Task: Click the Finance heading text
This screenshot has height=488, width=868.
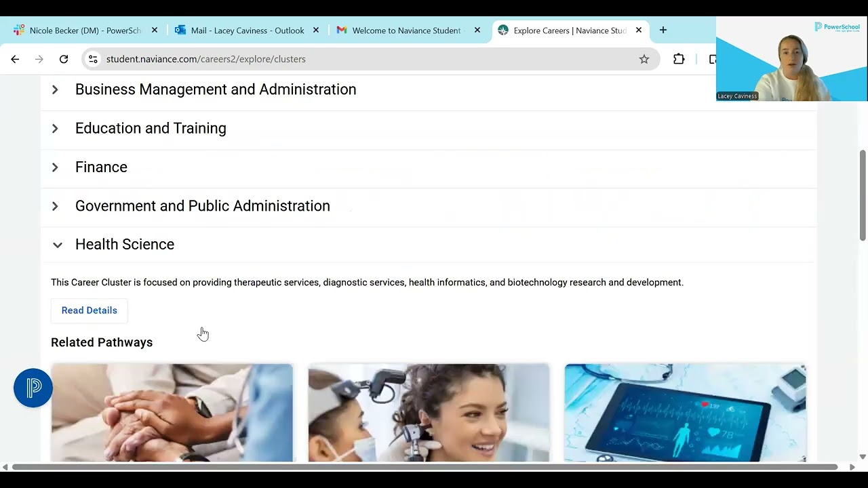Action: pyautogui.click(x=101, y=167)
